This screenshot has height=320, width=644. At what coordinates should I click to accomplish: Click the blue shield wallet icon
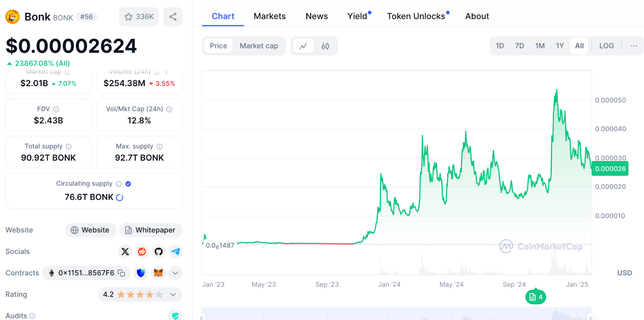point(140,273)
